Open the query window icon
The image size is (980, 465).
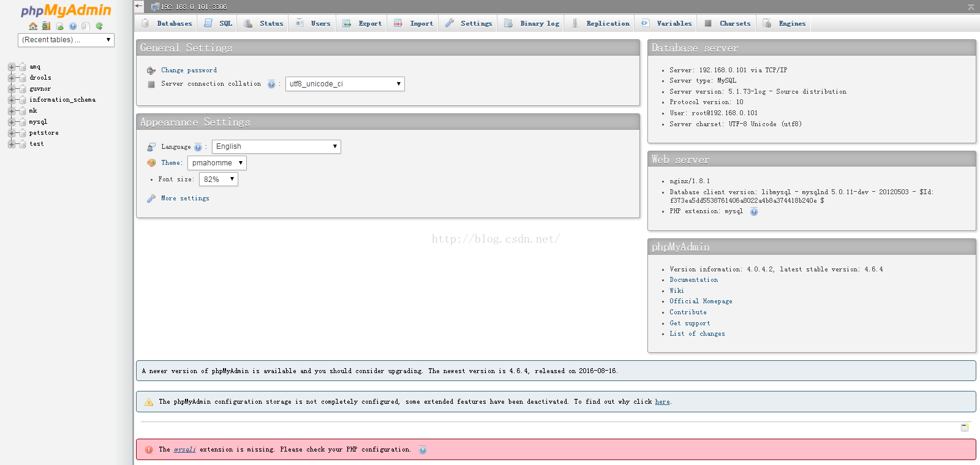tap(60, 26)
